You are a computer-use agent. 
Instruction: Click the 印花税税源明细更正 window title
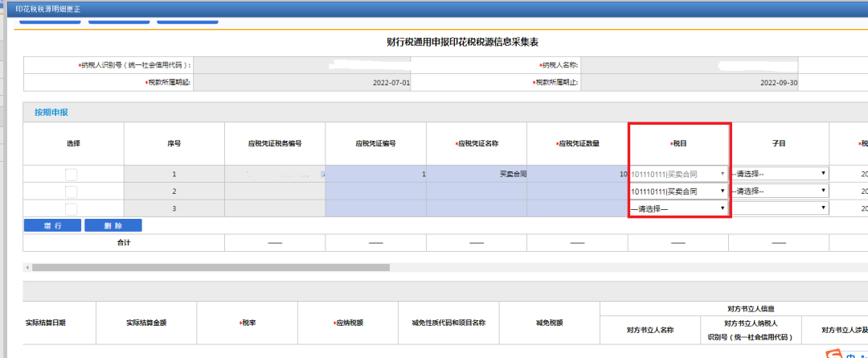(47, 8)
